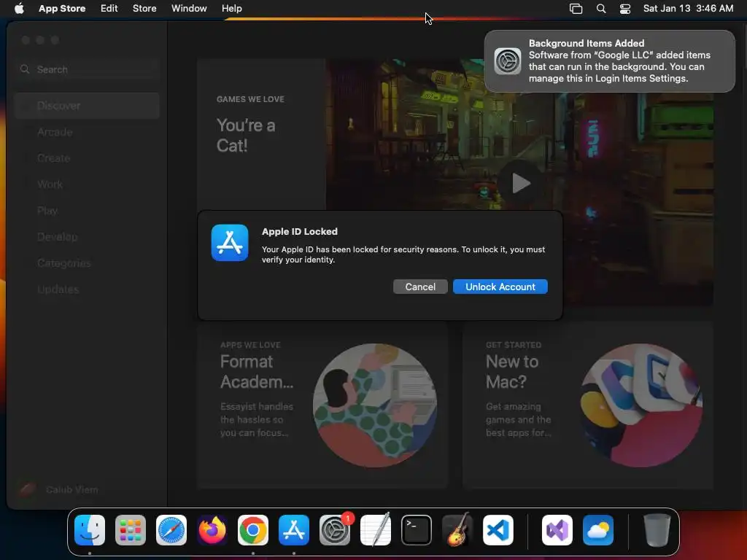Click App Store icon in Dock

[294, 530]
